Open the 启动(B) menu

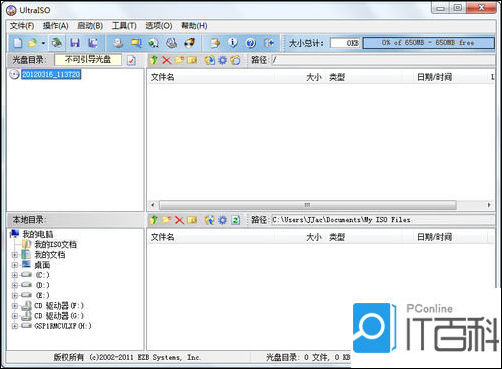[90, 26]
